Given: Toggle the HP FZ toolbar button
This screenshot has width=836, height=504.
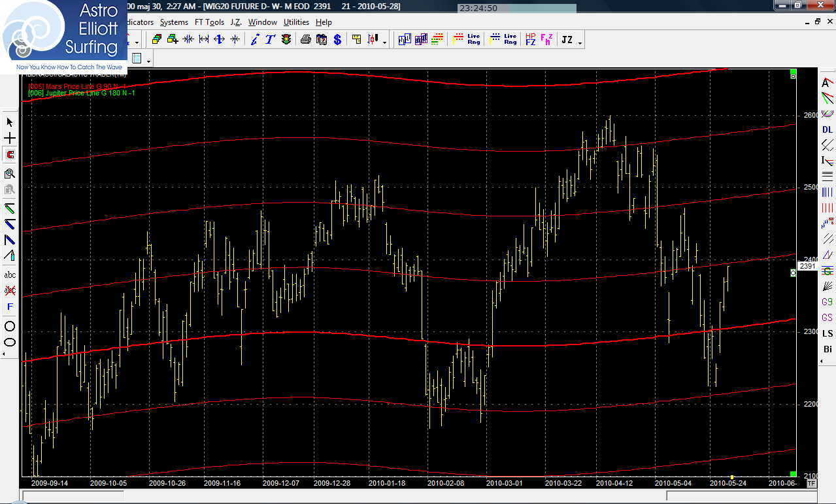Looking at the screenshot, I should click(530, 39).
